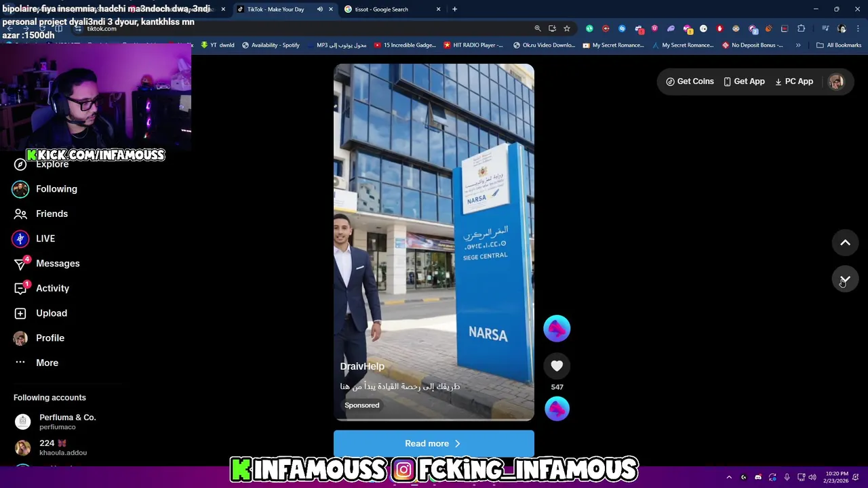Expand More options in TikTok sidebar
Image resolution: width=868 pixels, height=488 pixels.
(x=35, y=363)
